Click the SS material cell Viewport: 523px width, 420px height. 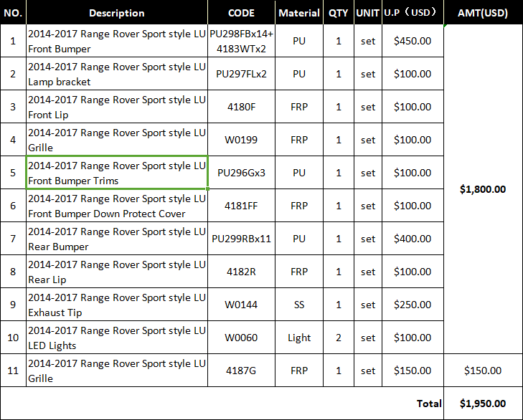coord(299,305)
